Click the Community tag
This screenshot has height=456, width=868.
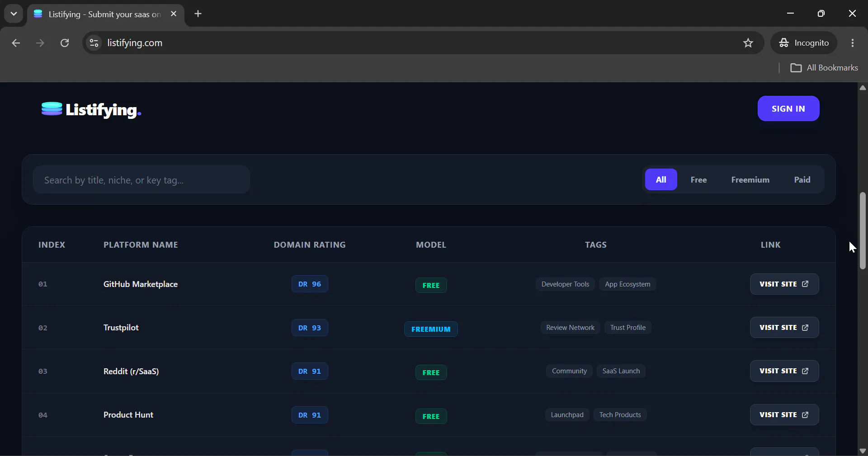[569, 371]
